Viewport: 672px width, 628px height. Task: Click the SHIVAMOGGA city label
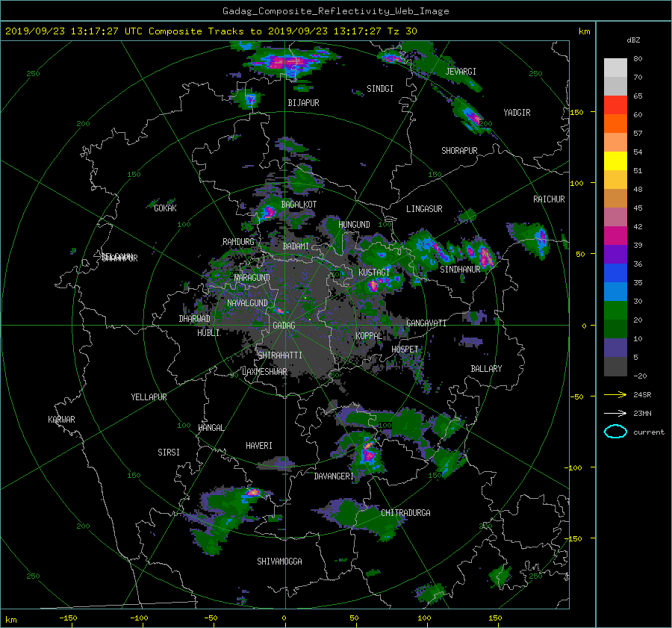[279, 562]
